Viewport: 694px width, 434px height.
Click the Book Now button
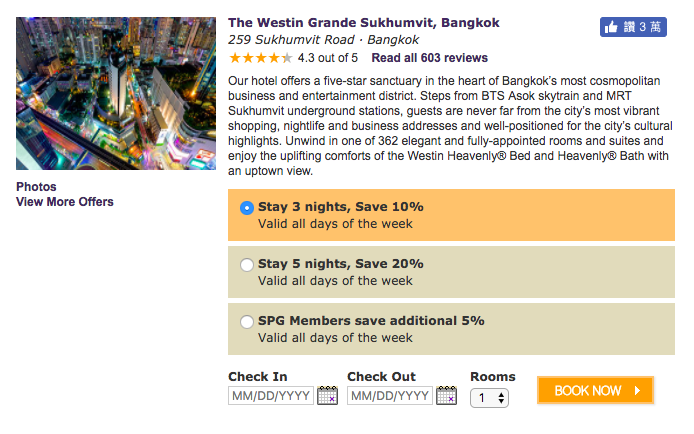[x=595, y=390]
